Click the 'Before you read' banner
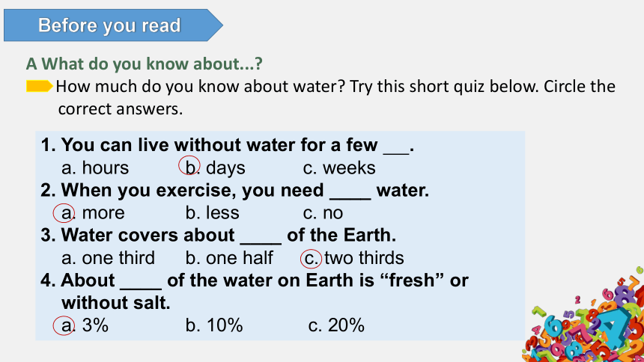644x362 pixels. tap(113, 25)
